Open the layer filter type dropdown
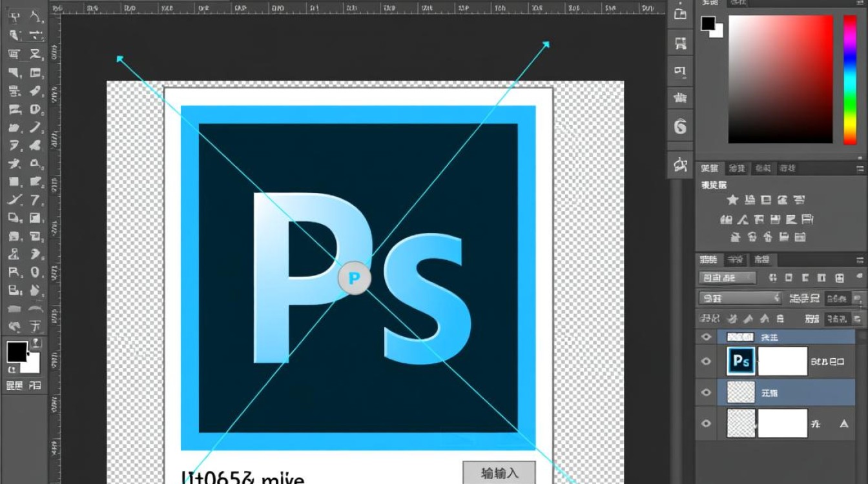 tap(727, 278)
